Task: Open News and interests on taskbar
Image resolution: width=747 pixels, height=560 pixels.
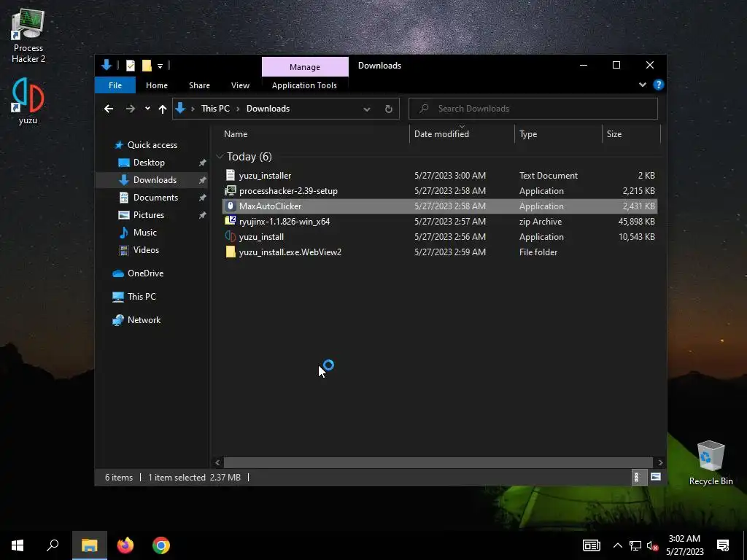Action: (591, 545)
